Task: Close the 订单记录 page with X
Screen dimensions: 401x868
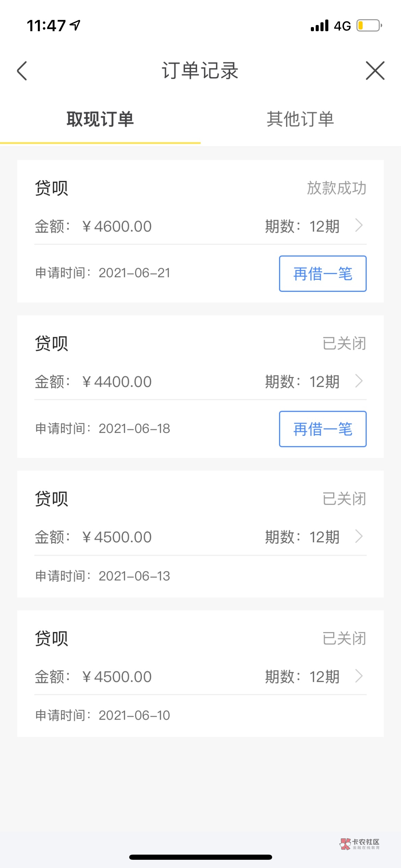Action: (375, 71)
